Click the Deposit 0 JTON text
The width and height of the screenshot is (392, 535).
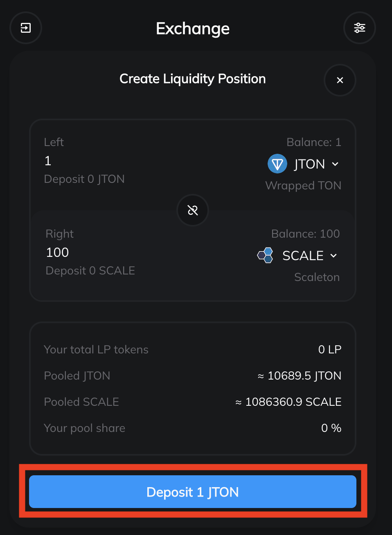click(x=84, y=179)
